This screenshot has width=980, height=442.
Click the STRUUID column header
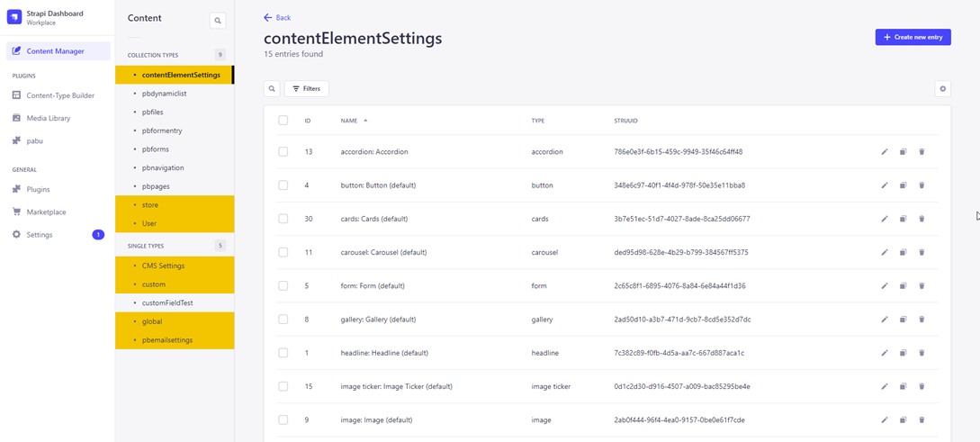tap(625, 121)
